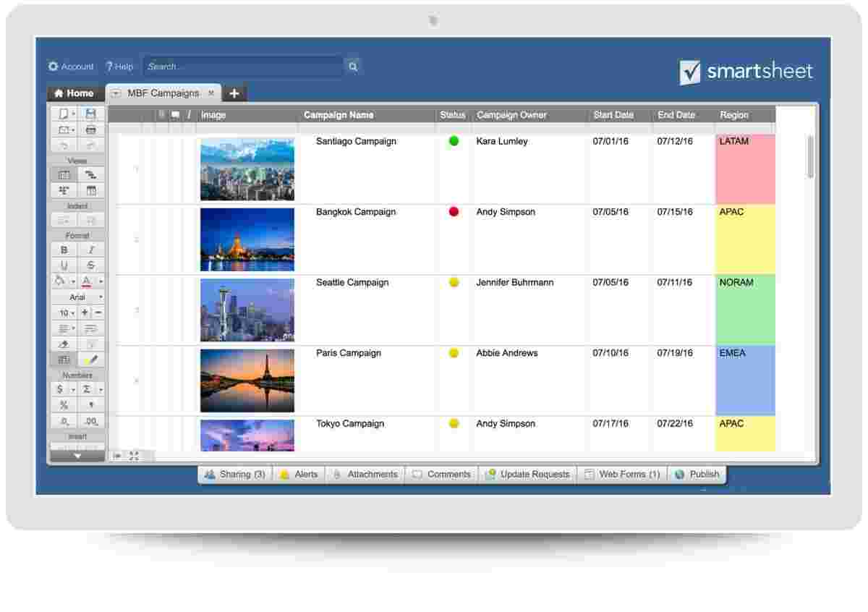Clear formatting with the eraser icon
The width and height of the screenshot is (868, 612).
click(64, 344)
